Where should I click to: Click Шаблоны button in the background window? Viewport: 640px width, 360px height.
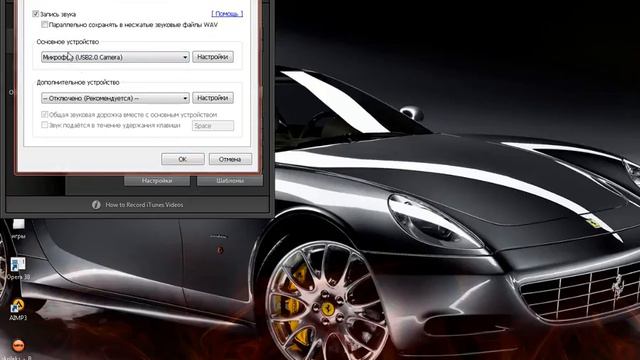pyautogui.click(x=230, y=180)
